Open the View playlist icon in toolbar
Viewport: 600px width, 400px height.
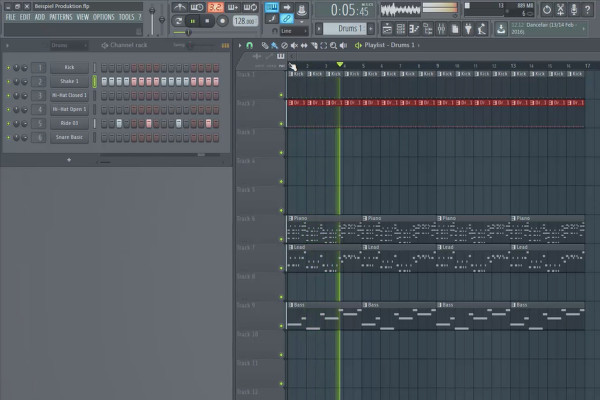point(387,29)
